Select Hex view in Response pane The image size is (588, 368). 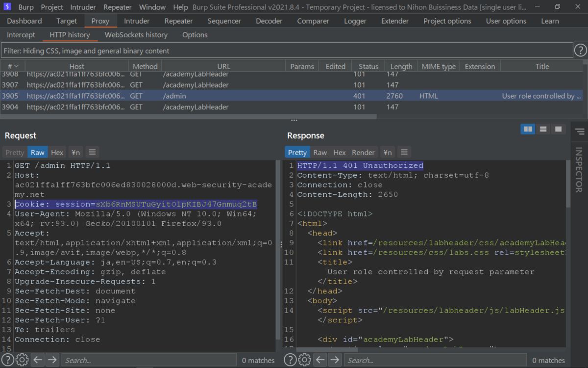(x=340, y=152)
